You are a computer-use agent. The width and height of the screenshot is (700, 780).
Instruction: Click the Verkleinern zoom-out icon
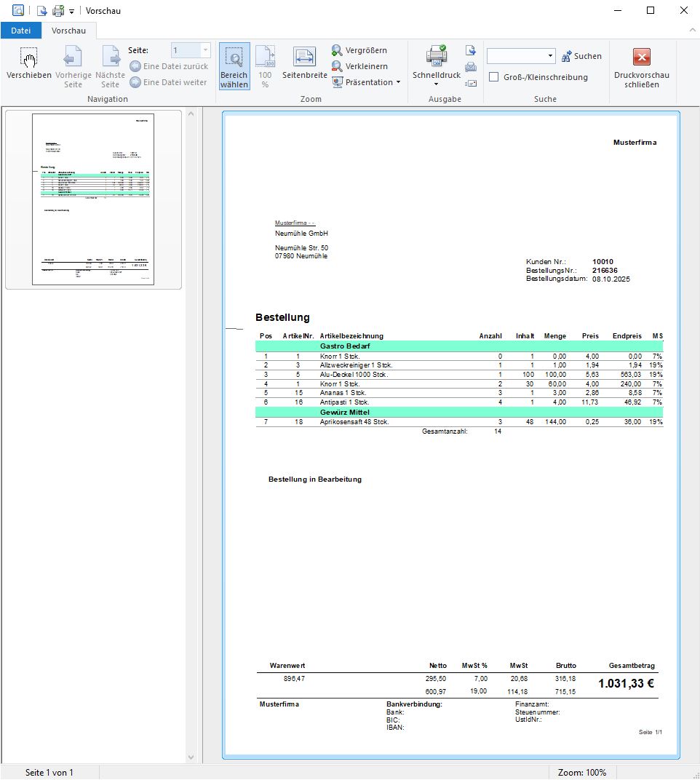click(x=338, y=66)
